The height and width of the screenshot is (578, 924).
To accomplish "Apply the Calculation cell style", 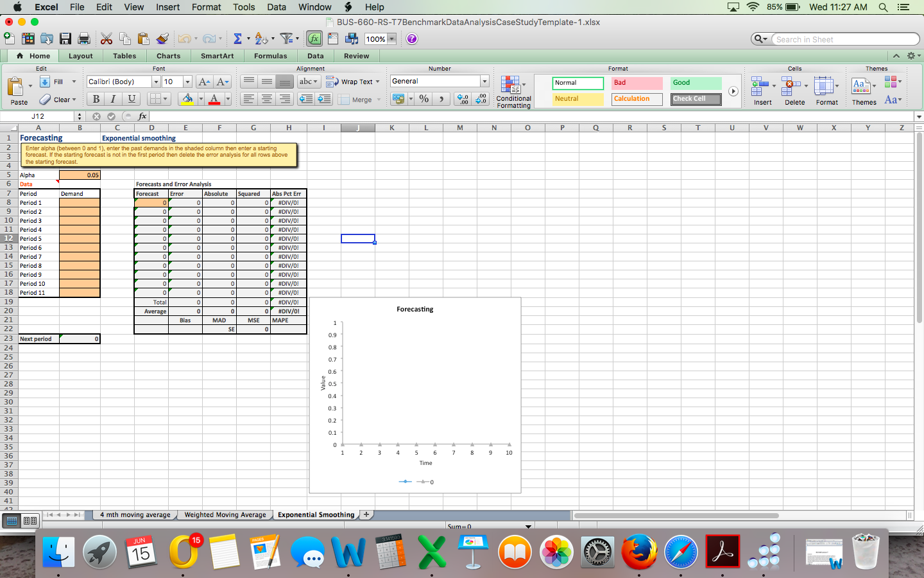I will point(637,99).
